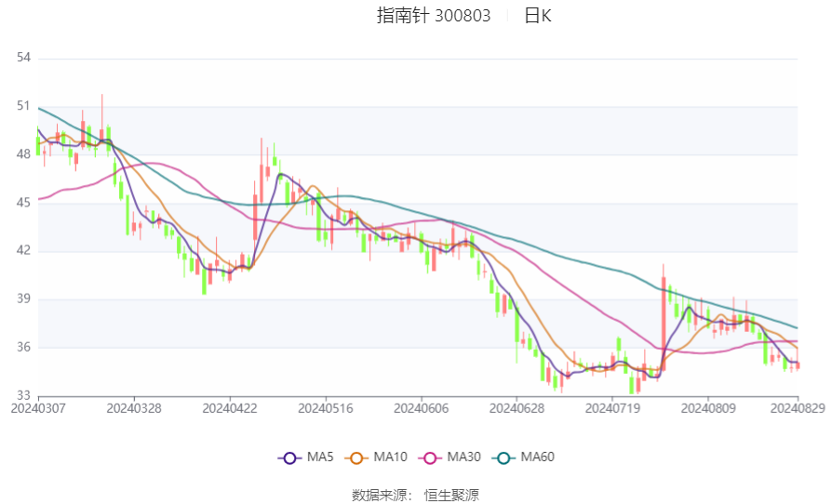Click the tall red candlestick near 20240809 rally
Image resolution: width=831 pixels, height=504 pixels.
pos(663,323)
